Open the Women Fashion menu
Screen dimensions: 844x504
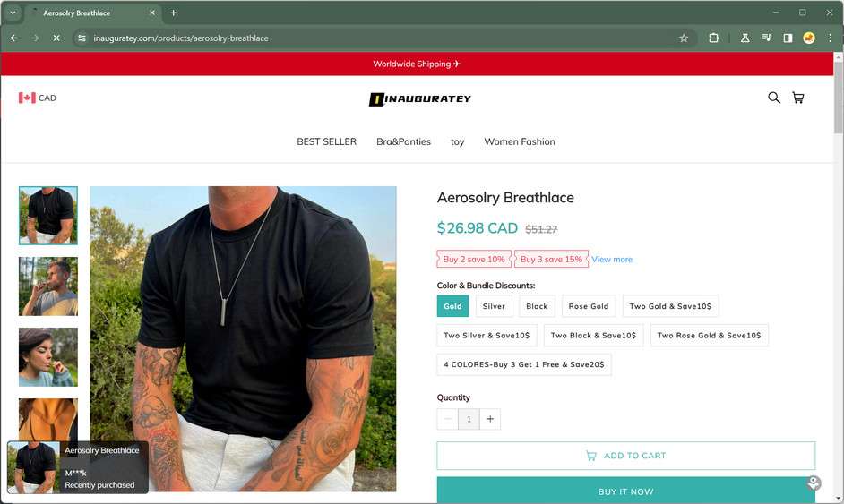point(520,141)
